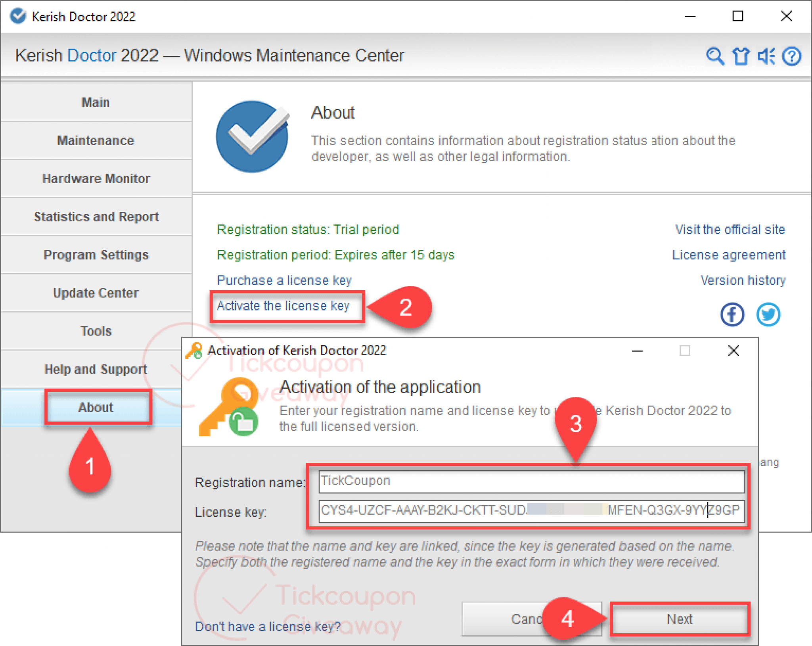812x646 pixels.
Task: Open the help question mark icon
Action: coord(792,56)
